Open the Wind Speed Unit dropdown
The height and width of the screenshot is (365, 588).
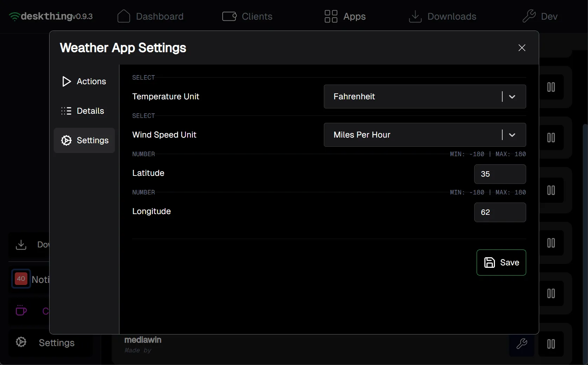(425, 135)
